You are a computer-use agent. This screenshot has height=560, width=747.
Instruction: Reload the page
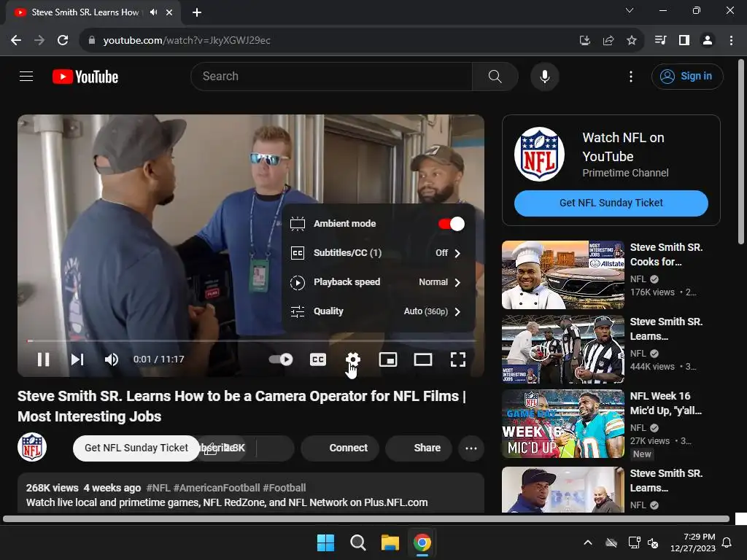(x=63, y=41)
